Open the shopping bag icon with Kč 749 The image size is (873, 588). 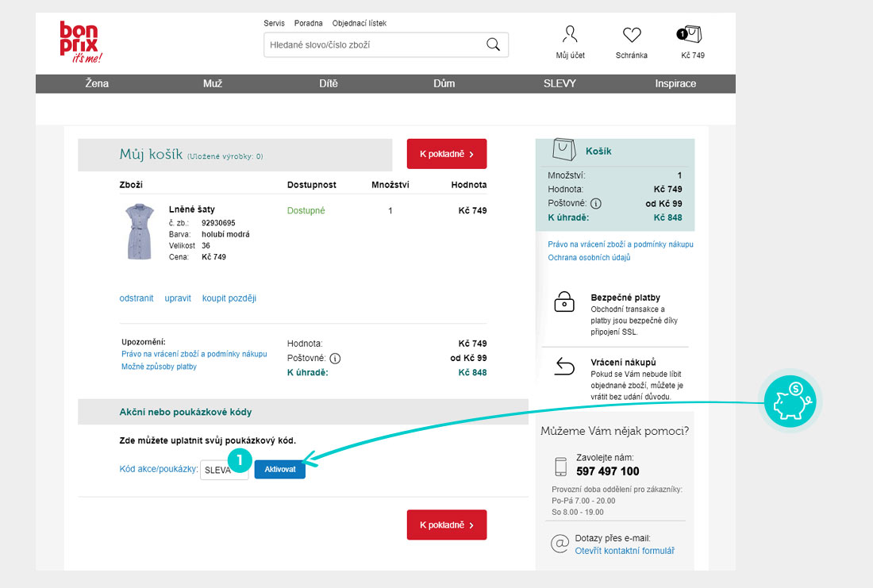coord(690,35)
